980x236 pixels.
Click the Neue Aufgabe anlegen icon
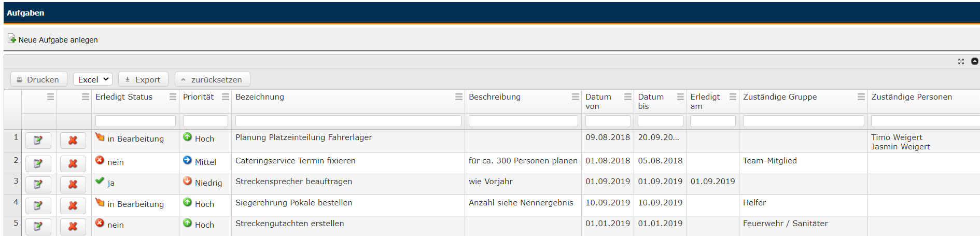pos(12,39)
